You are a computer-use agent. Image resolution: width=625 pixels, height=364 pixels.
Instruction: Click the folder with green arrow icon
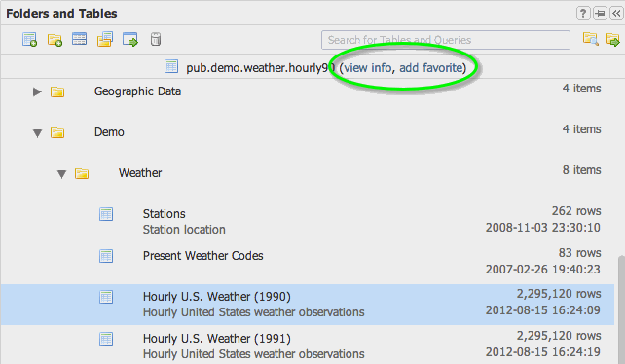tap(612, 39)
